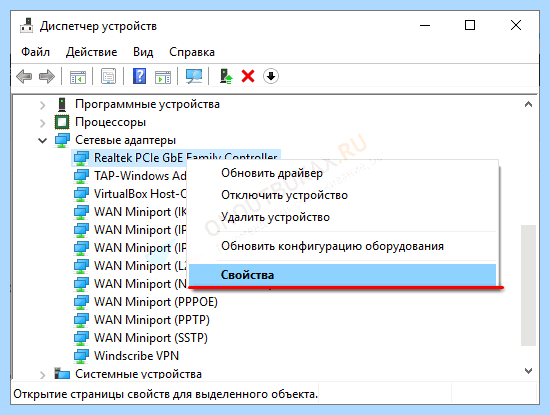Select the Сетевые адаптеры category label
The height and width of the screenshot is (415, 550).
[x=126, y=140]
